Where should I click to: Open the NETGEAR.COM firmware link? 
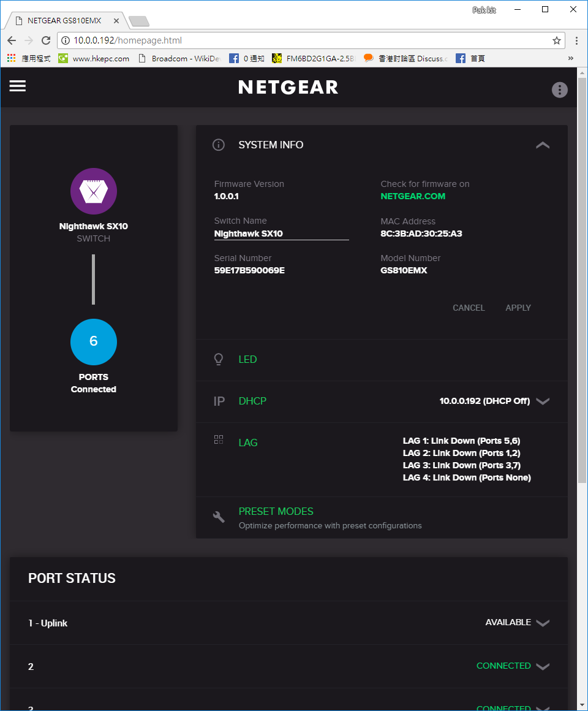pyautogui.click(x=413, y=196)
